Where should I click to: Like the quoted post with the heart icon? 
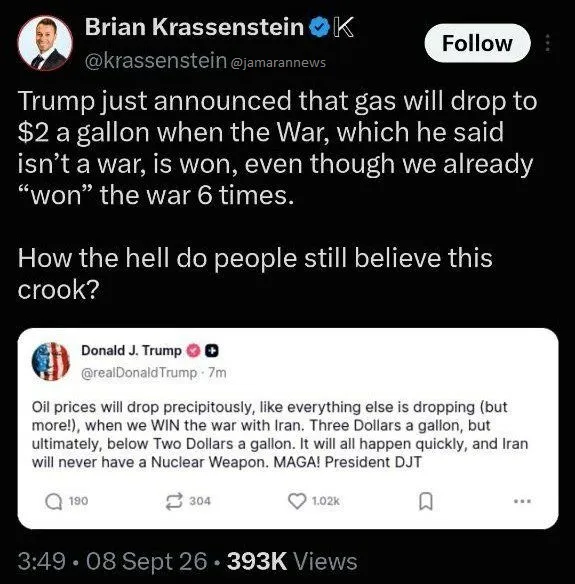pos(297,501)
